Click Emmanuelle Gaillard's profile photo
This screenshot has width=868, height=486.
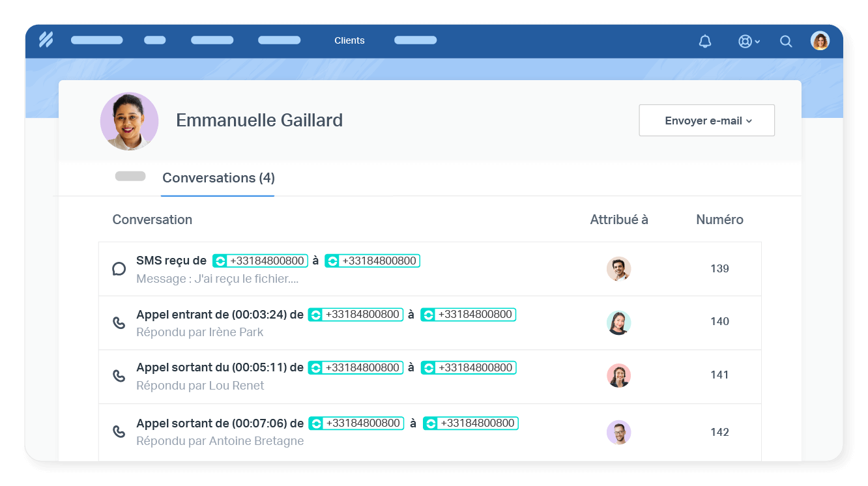coord(129,121)
